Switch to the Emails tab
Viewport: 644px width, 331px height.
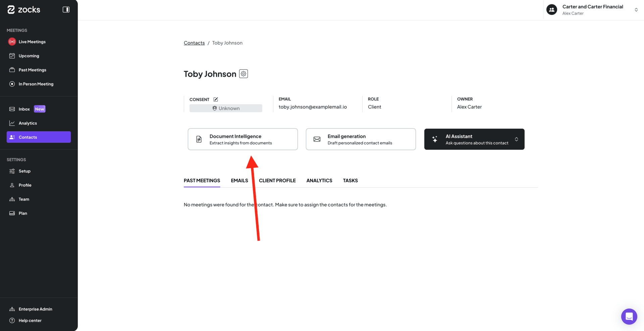click(x=239, y=181)
